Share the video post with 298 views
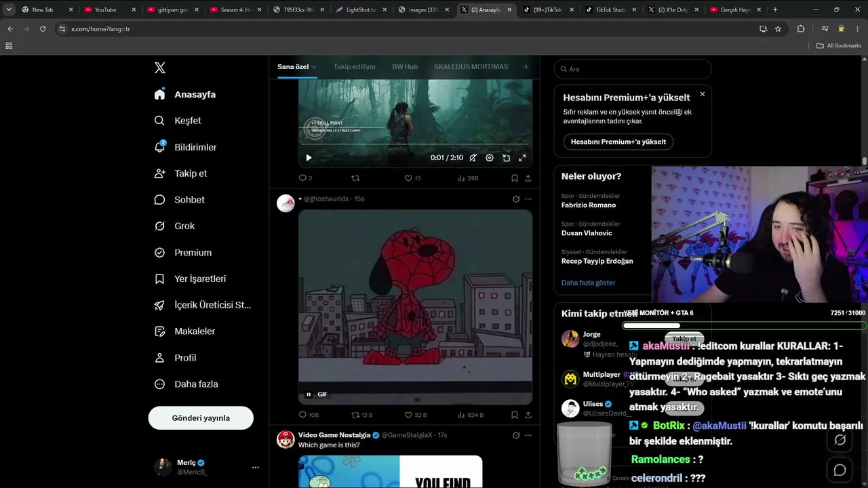The width and height of the screenshot is (868, 488). tap(528, 178)
